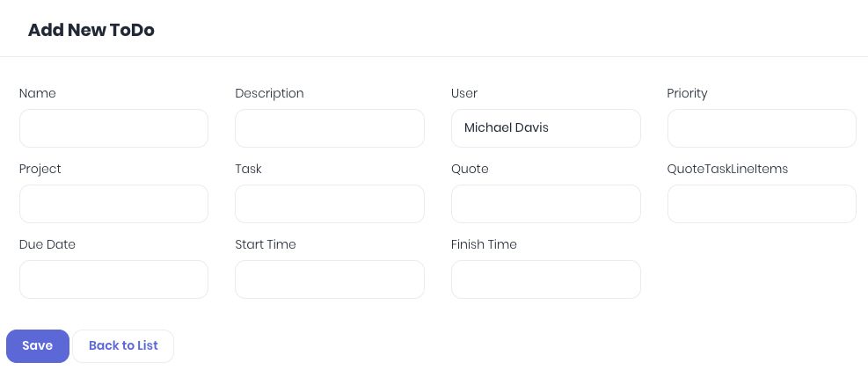The height and width of the screenshot is (377, 868).
Task: Click the Description label text
Action: (x=270, y=93)
